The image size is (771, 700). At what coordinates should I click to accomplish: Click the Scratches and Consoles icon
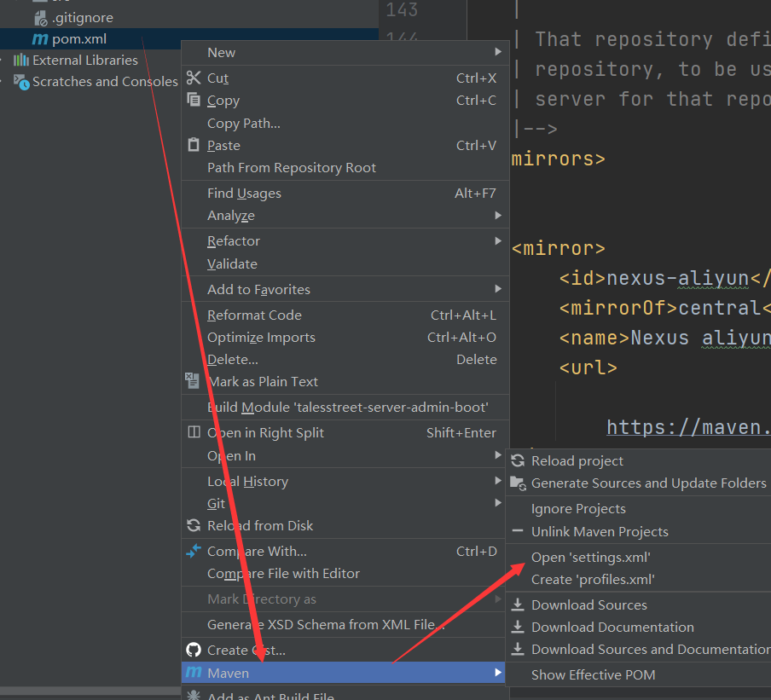(21, 82)
